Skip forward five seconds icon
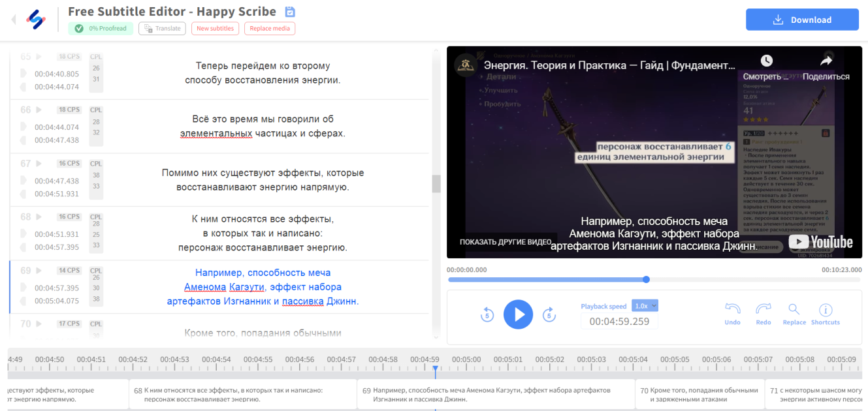The image size is (868, 411). pos(549,314)
